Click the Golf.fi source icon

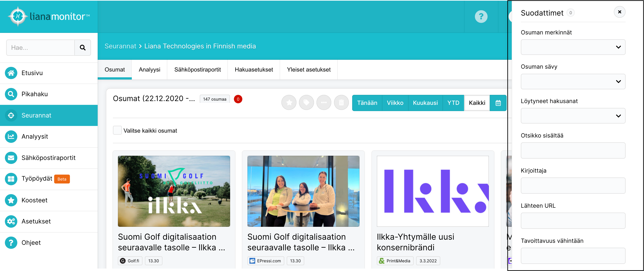coord(123,261)
